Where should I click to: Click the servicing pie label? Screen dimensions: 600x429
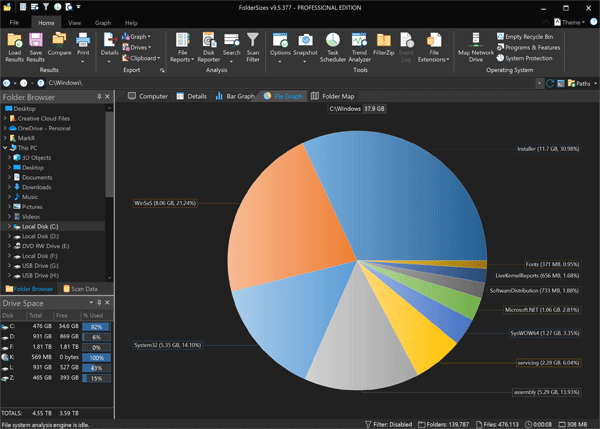click(548, 363)
